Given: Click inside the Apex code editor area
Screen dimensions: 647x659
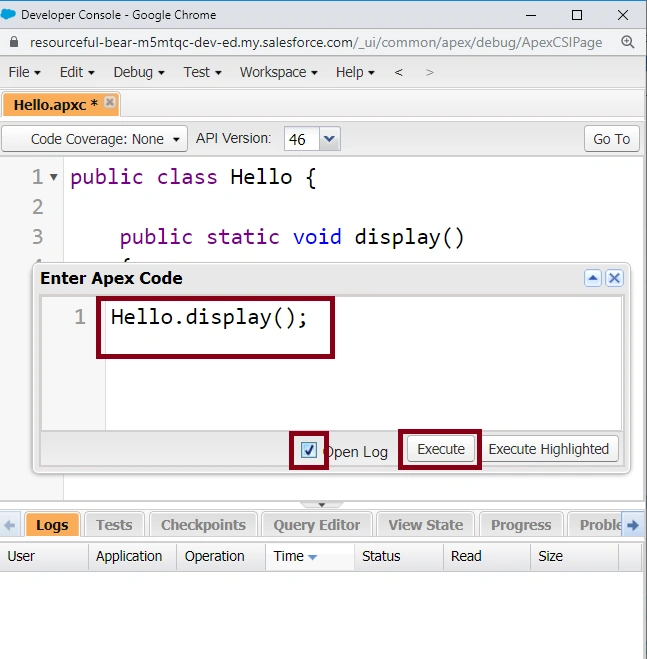Looking at the screenshot, I should [x=363, y=364].
